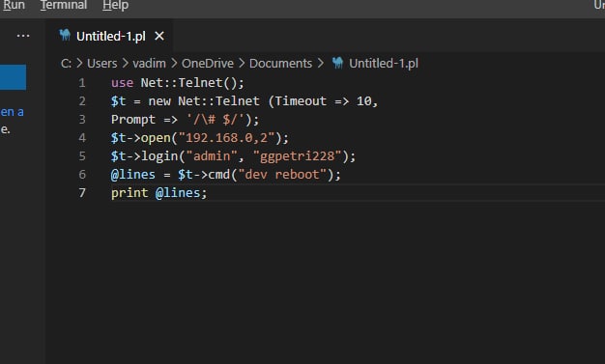Image resolution: width=605 pixels, height=364 pixels.
Task: Click the 'login' method on line 5
Action: click(x=159, y=156)
